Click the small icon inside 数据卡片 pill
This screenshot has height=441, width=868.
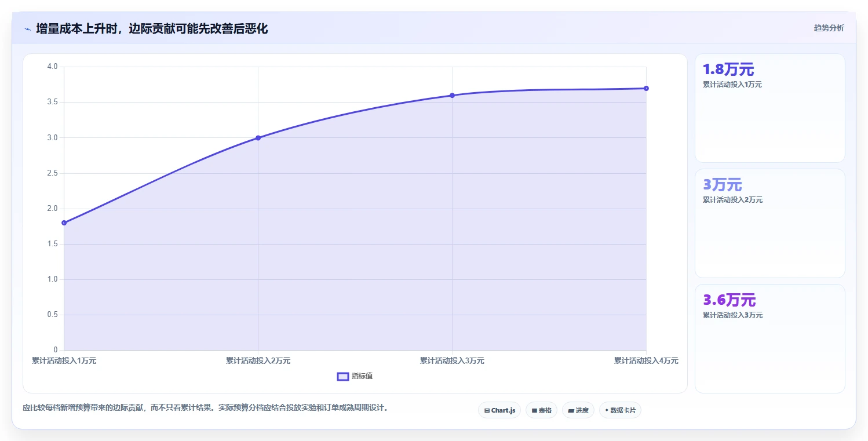(607, 410)
